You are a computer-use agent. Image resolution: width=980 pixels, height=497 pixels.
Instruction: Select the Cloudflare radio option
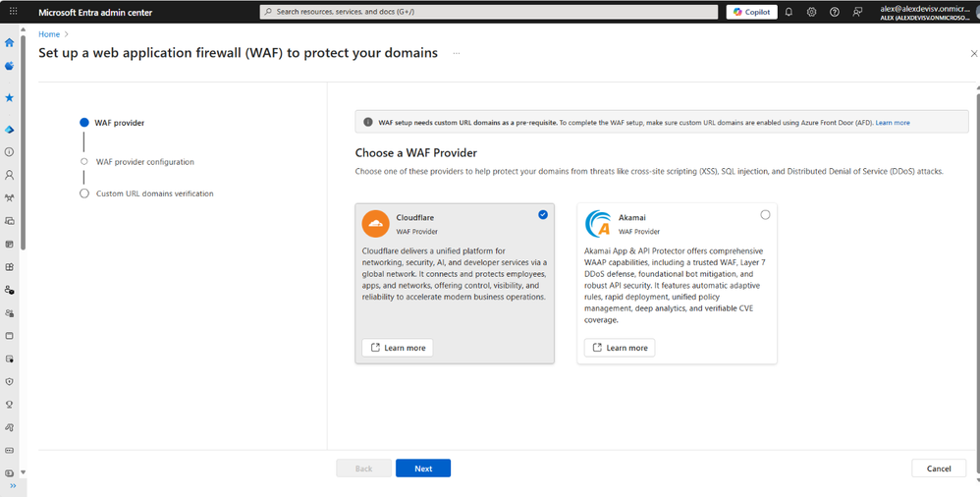[542, 214]
